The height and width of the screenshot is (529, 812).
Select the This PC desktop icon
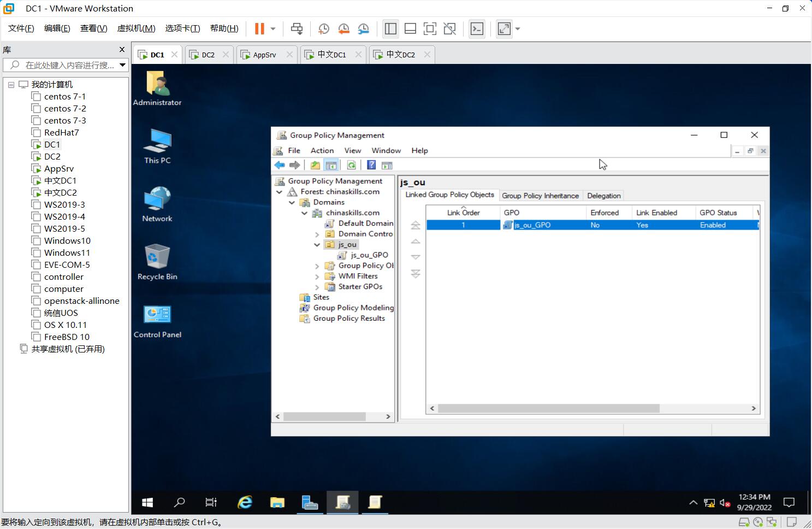pyautogui.click(x=157, y=146)
